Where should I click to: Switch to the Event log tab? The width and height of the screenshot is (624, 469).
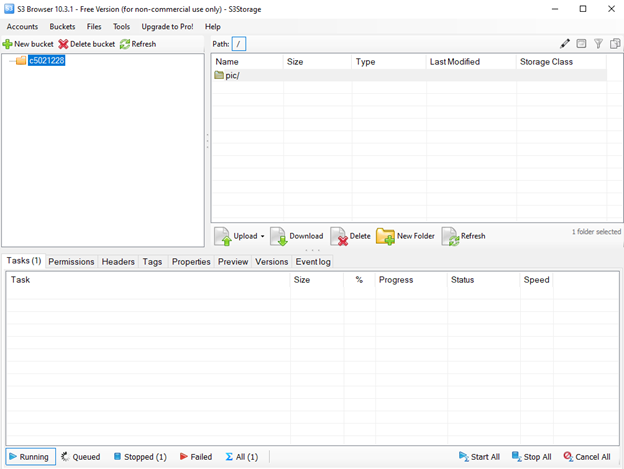pyautogui.click(x=313, y=262)
